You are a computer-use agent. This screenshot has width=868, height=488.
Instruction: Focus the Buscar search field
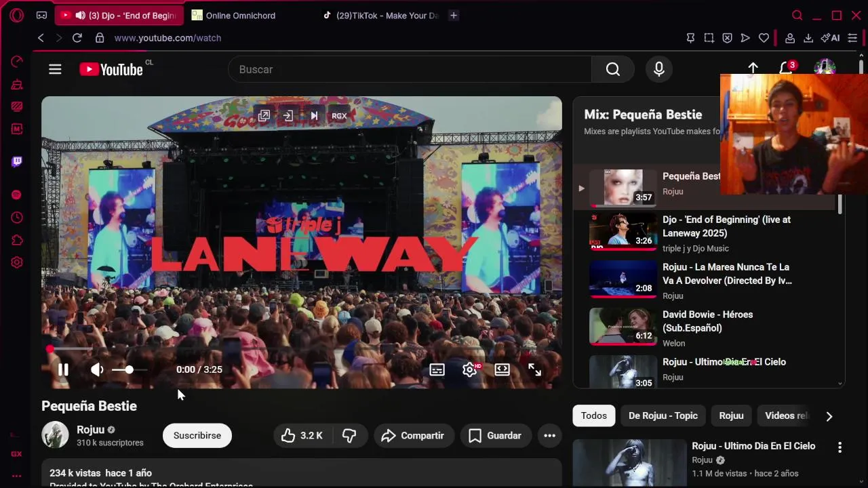(x=410, y=69)
